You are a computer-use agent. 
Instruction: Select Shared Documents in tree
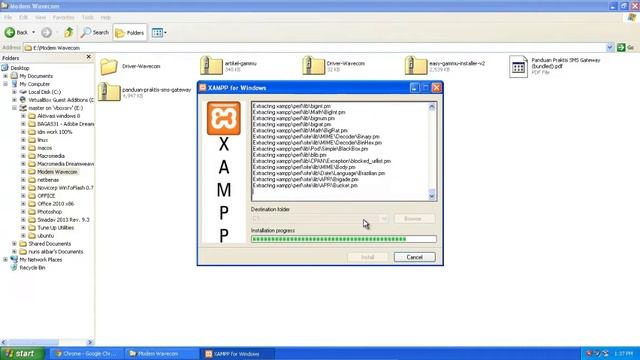[x=49, y=244]
